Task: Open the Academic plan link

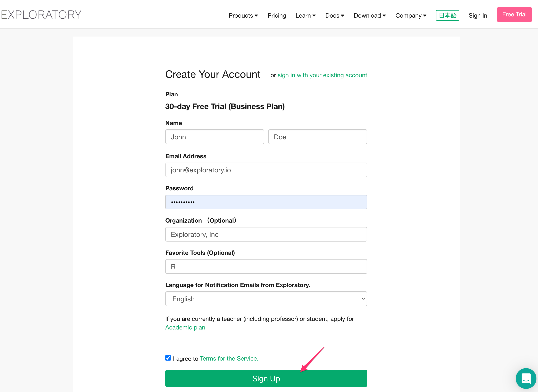Action: (185, 327)
